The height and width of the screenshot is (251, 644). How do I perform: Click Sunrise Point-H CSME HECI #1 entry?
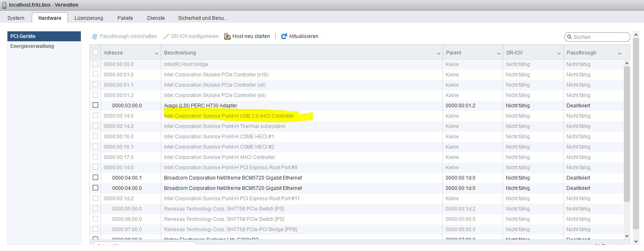(x=219, y=137)
